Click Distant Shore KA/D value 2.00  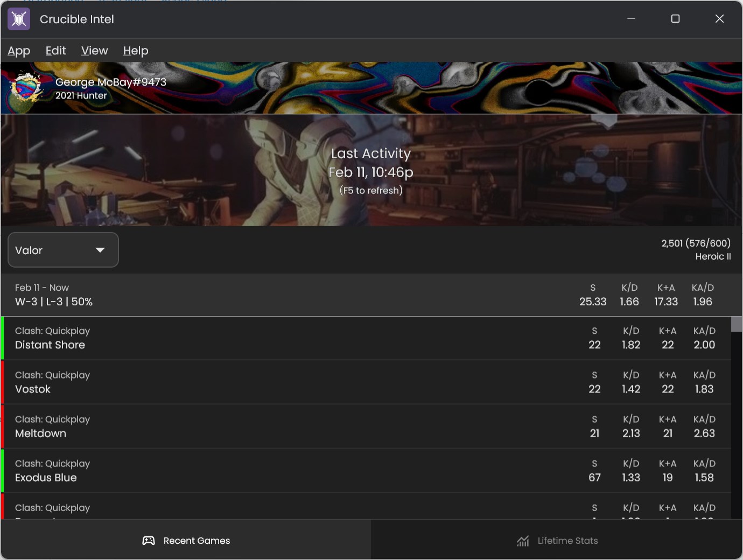click(x=704, y=345)
